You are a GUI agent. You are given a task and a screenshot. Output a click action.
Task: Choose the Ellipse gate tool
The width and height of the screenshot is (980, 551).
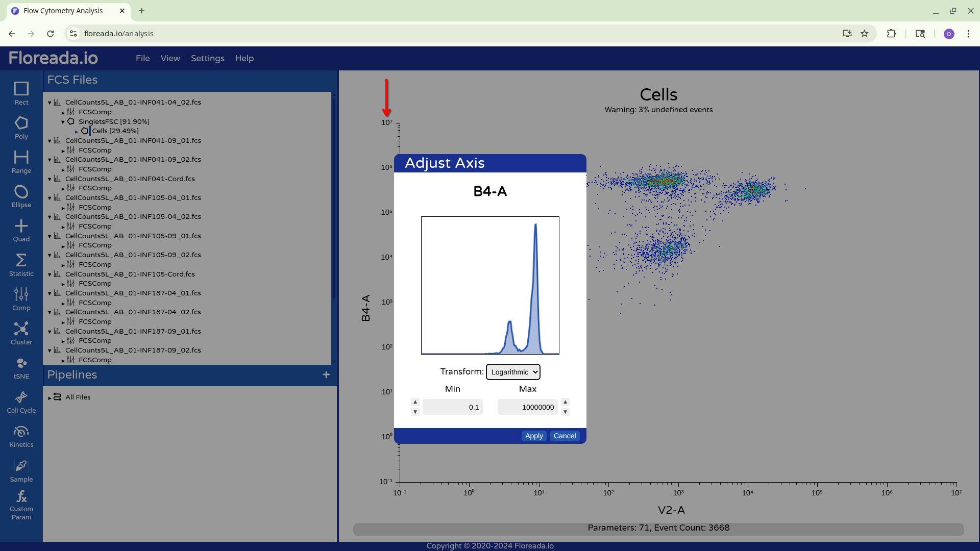coord(21,196)
